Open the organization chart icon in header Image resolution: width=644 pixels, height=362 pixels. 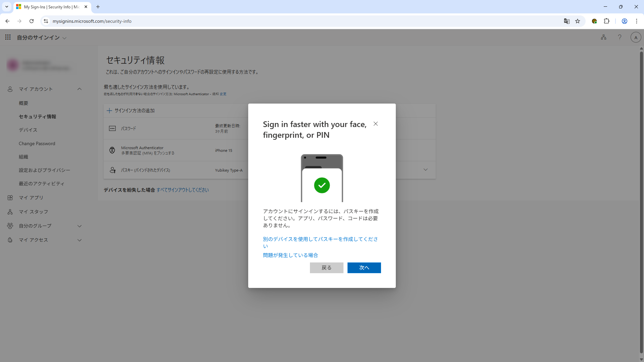point(603,37)
